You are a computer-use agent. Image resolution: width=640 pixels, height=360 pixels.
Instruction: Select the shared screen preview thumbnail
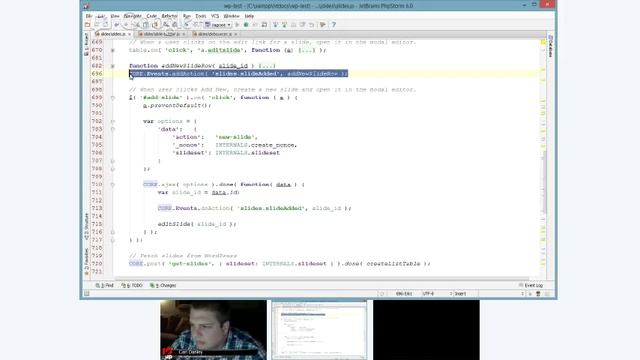pos(320,330)
